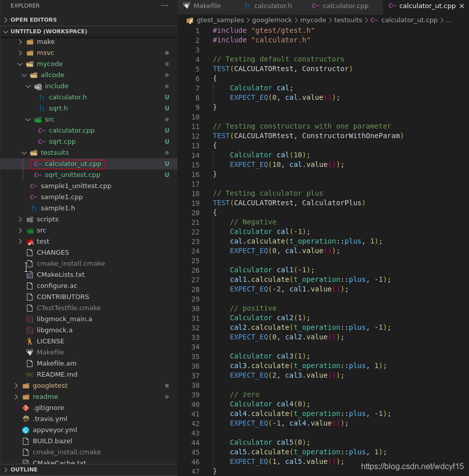
Task: Click the C++ icon of sqrt_unittest.cpp
Action: 38,175
